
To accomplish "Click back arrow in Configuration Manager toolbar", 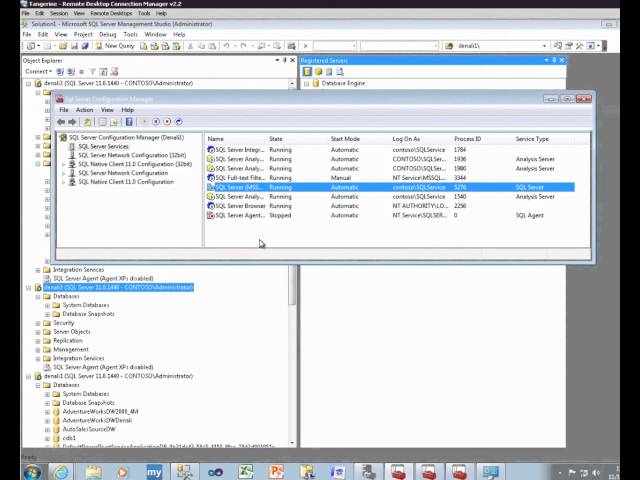I will click(x=61, y=122).
